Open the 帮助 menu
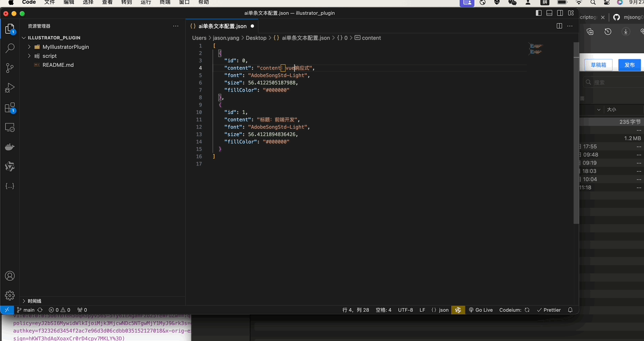The image size is (644, 341). (x=204, y=2)
